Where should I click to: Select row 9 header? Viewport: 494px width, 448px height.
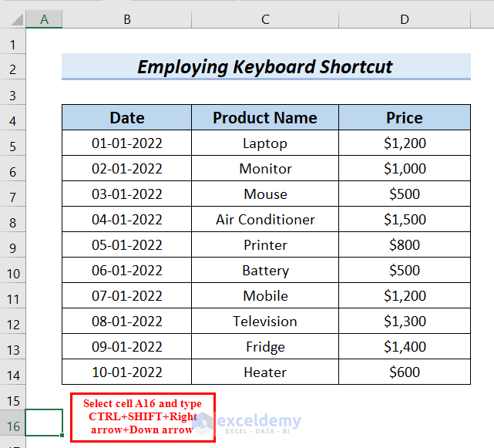(12, 244)
